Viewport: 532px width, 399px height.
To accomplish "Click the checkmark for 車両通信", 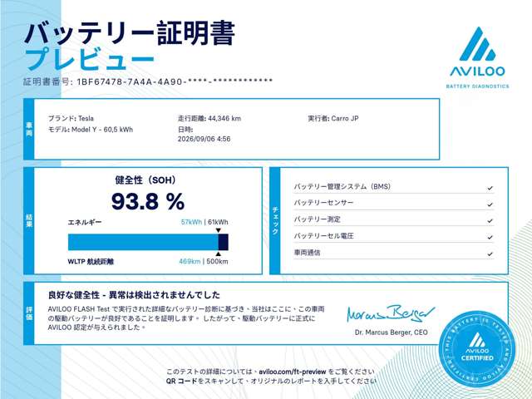I will point(490,254).
